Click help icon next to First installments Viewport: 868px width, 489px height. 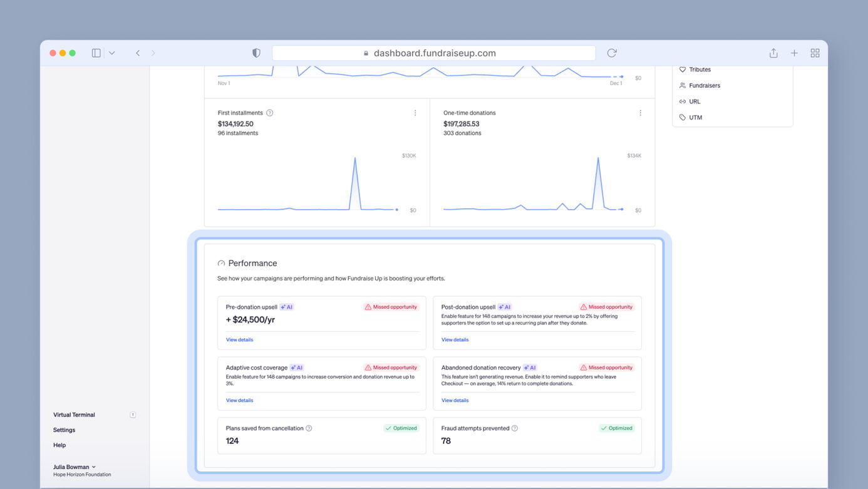coord(270,113)
